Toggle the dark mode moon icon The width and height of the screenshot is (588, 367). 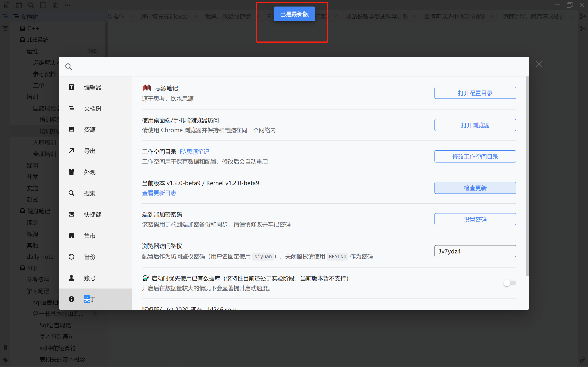coord(55,5)
